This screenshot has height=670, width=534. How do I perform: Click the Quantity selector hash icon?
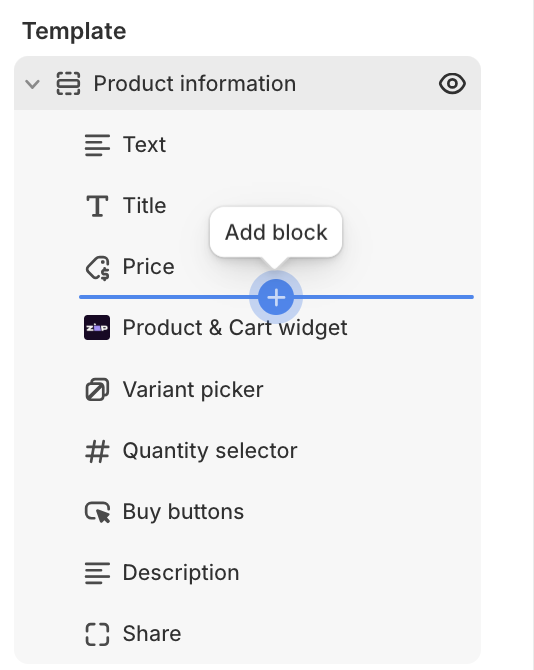97,451
